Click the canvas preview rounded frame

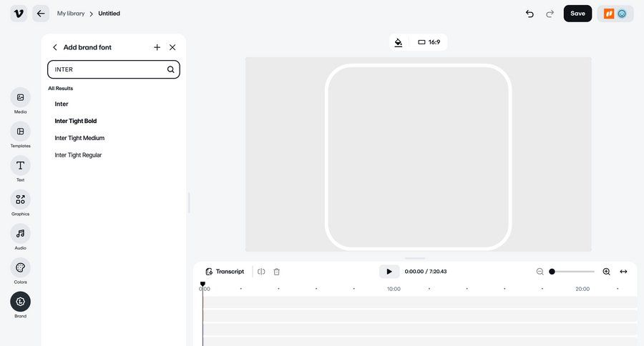[x=418, y=157]
